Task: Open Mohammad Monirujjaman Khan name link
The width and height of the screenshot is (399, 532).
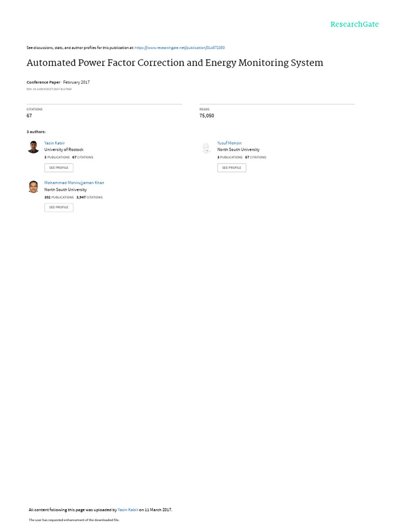Action: click(74, 182)
